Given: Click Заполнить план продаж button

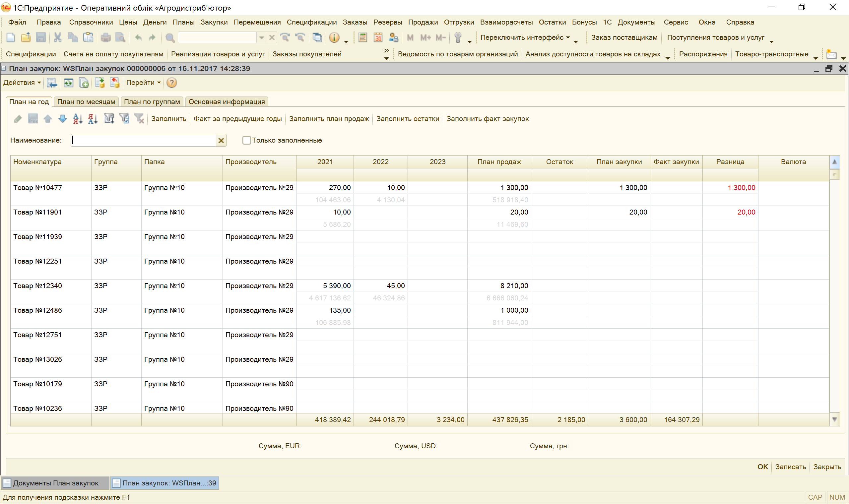Looking at the screenshot, I should click(x=329, y=119).
